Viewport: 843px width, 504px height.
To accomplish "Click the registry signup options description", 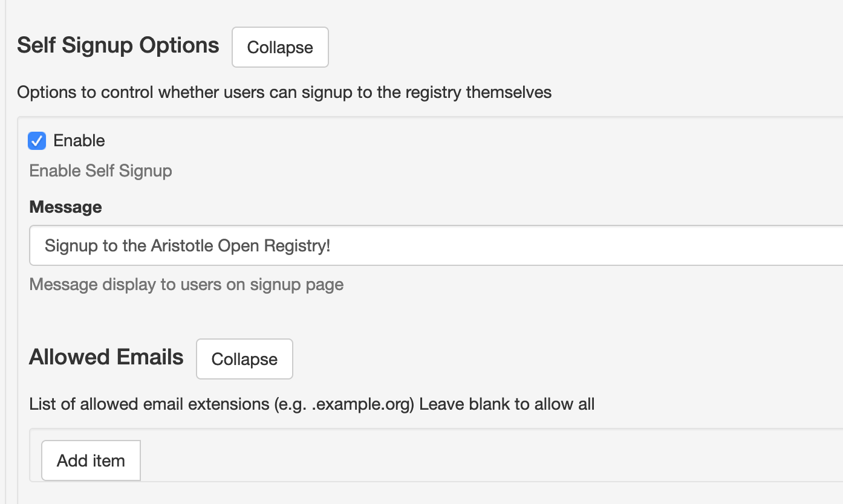I will (x=284, y=92).
